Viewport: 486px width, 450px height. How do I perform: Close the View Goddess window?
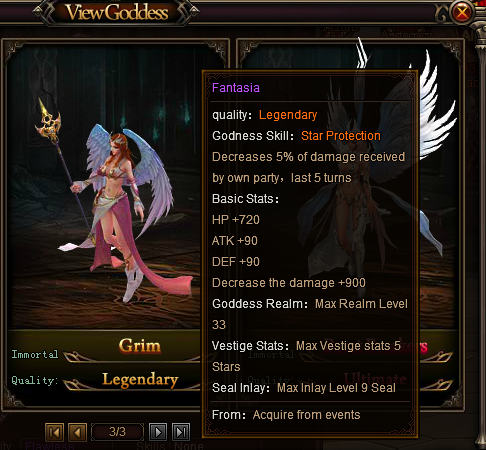[462, 13]
